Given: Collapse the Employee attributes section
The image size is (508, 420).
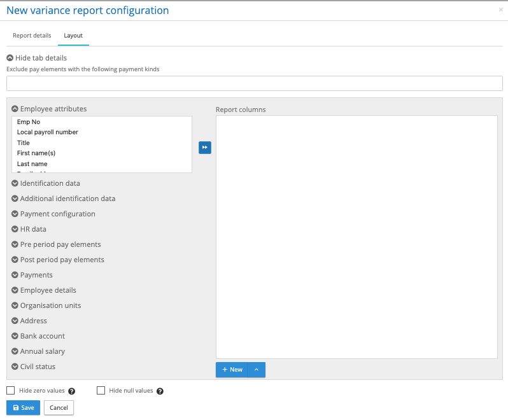Looking at the screenshot, I should pyautogui.click(x=49, y=109).
